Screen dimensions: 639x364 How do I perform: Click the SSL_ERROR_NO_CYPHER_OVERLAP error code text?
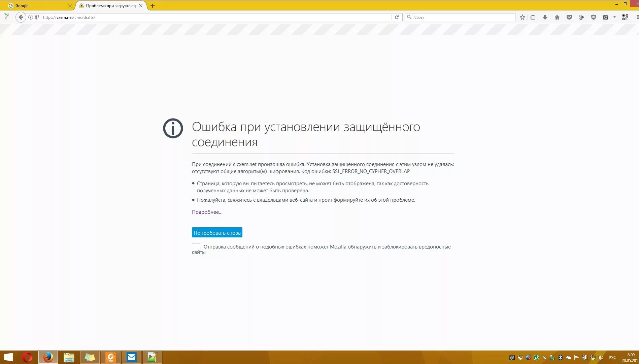pyautogui.click(x=371, y=171)
